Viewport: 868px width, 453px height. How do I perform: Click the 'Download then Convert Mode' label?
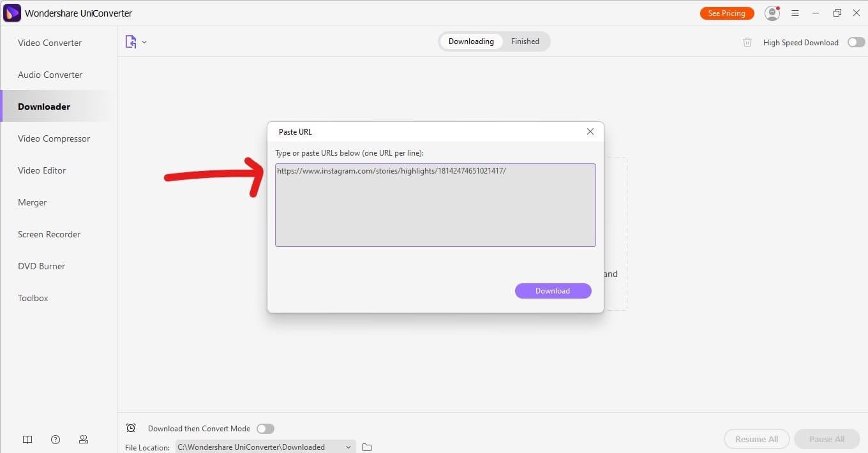click(199, 429)
